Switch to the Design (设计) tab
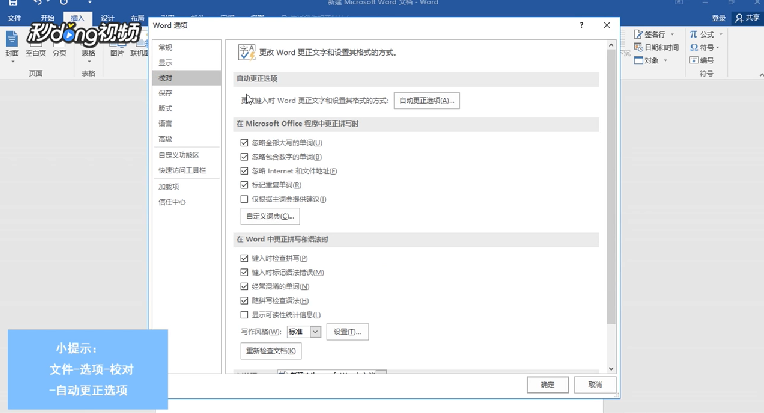Image resolution: width=764 pixels, height=413 pixels. point(107,18)
